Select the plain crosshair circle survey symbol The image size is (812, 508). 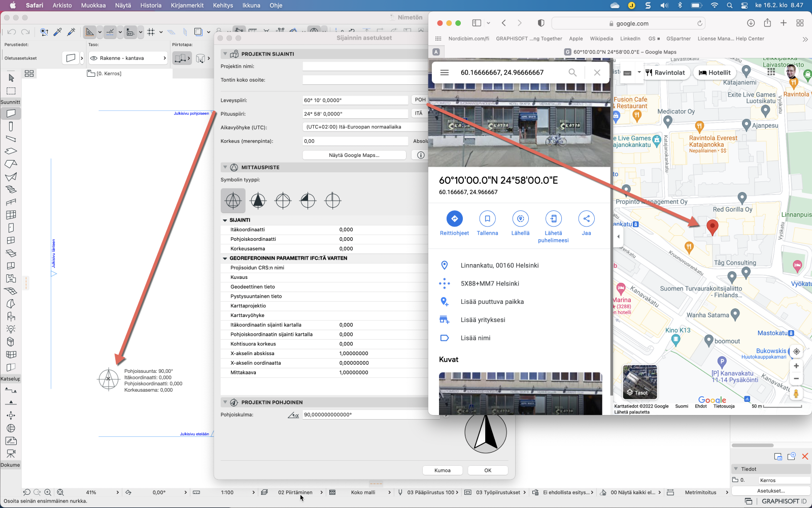point(283,201)
